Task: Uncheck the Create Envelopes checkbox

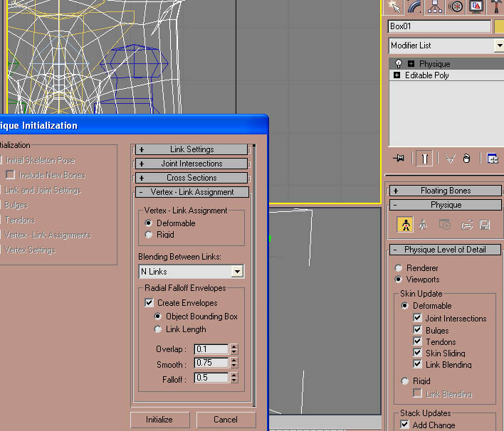Action: (x=149, y=303)
